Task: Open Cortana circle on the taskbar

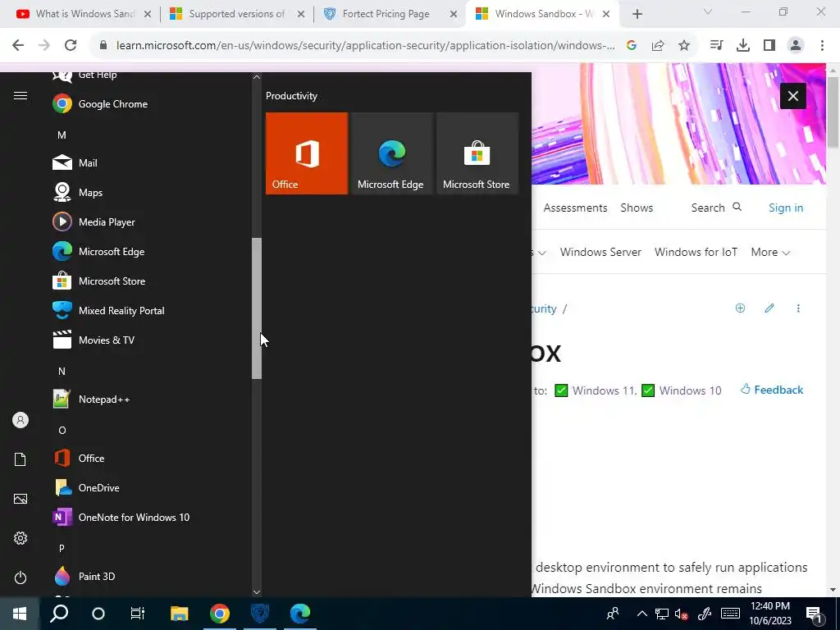Action: tap(98, 614)
